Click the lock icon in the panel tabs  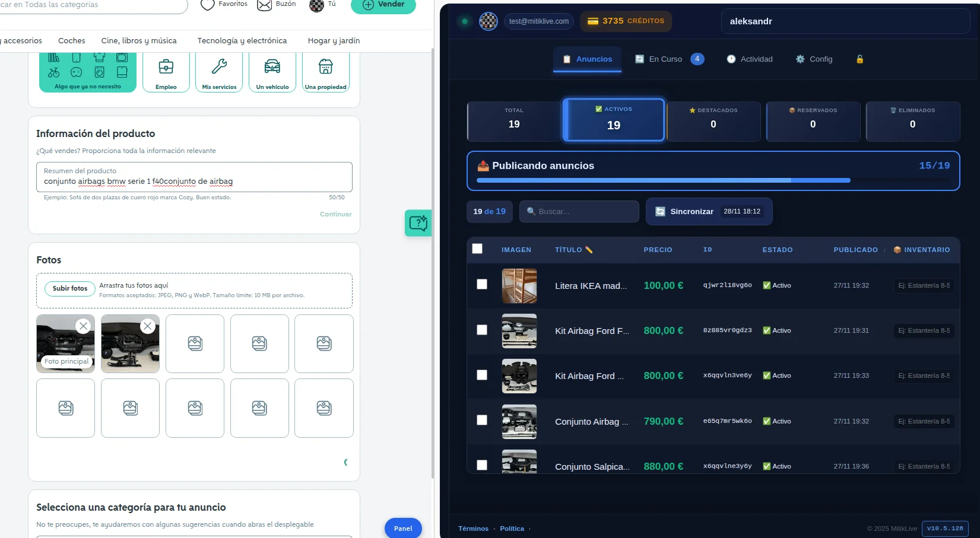pos(860,59)
